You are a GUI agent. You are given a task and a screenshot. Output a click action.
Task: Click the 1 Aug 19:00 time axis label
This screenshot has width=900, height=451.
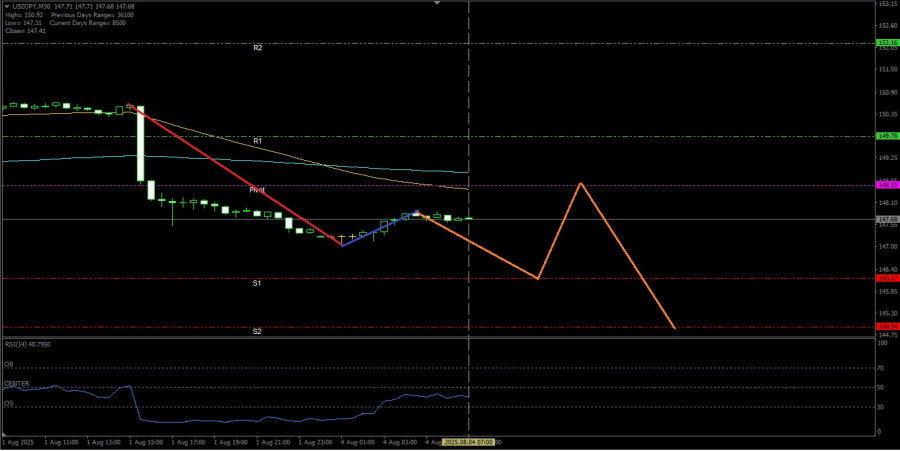[x=231, y=442]
